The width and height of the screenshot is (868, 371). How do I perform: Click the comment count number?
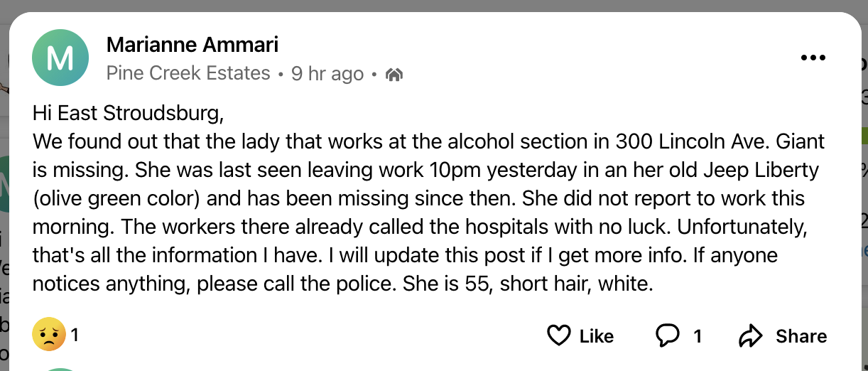click(698, 335)
